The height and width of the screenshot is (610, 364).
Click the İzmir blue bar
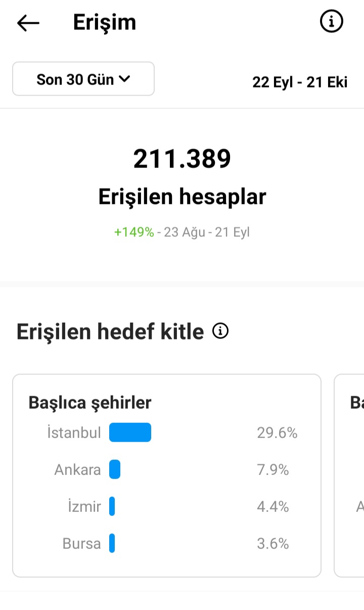click(112, 506)
